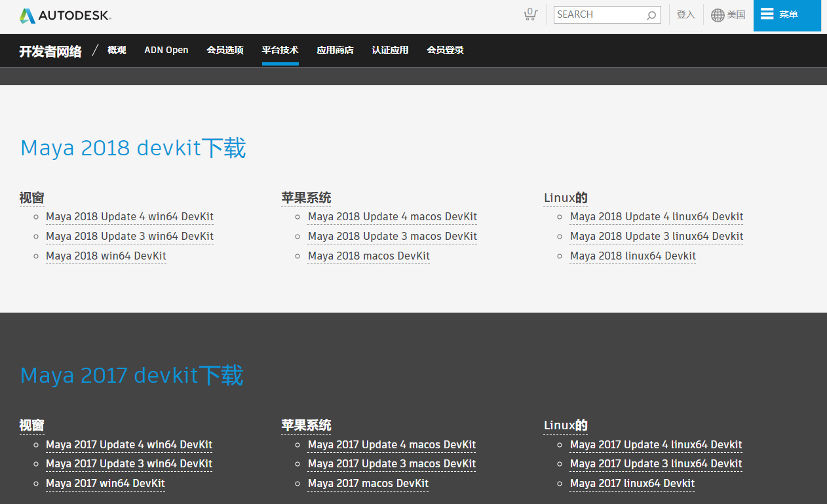Download Maya 2018 linux64 Devkit
The image size is (827, 504).
pos(632,256)
